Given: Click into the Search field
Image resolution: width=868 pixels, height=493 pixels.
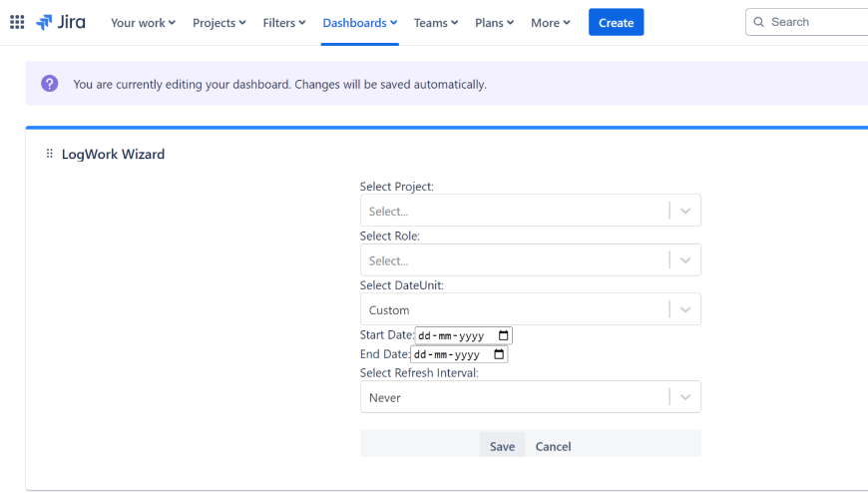Looking at the screenshot, I should [x=813, y=22].
